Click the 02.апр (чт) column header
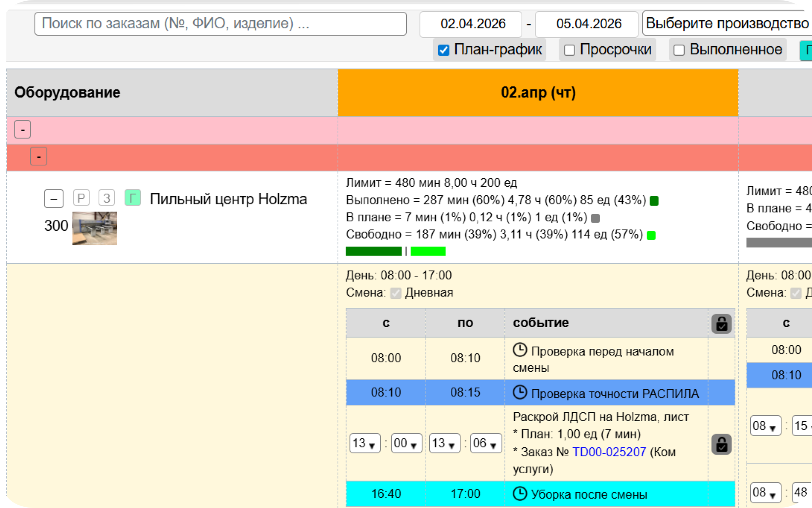This screenshot has width=812, height=508. click(x=538, y=93)
